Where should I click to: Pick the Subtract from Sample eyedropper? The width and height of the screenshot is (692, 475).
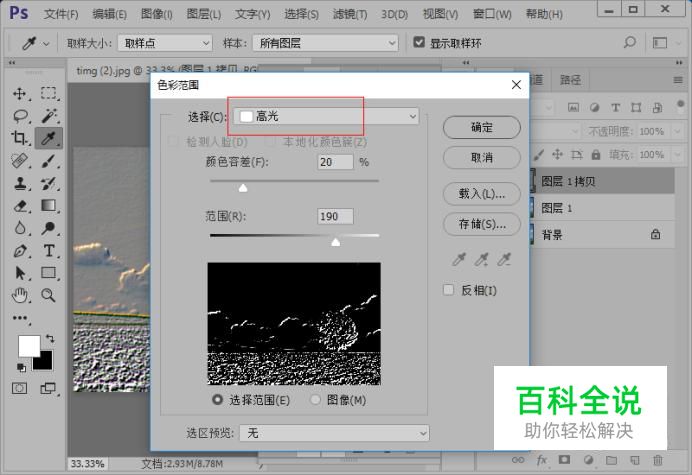point(504,260)
